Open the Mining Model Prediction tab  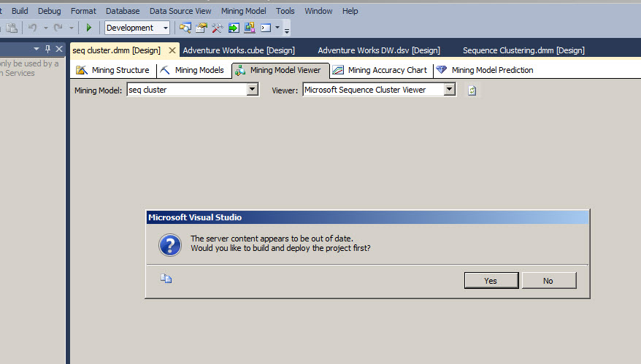[x=485, y=70]
